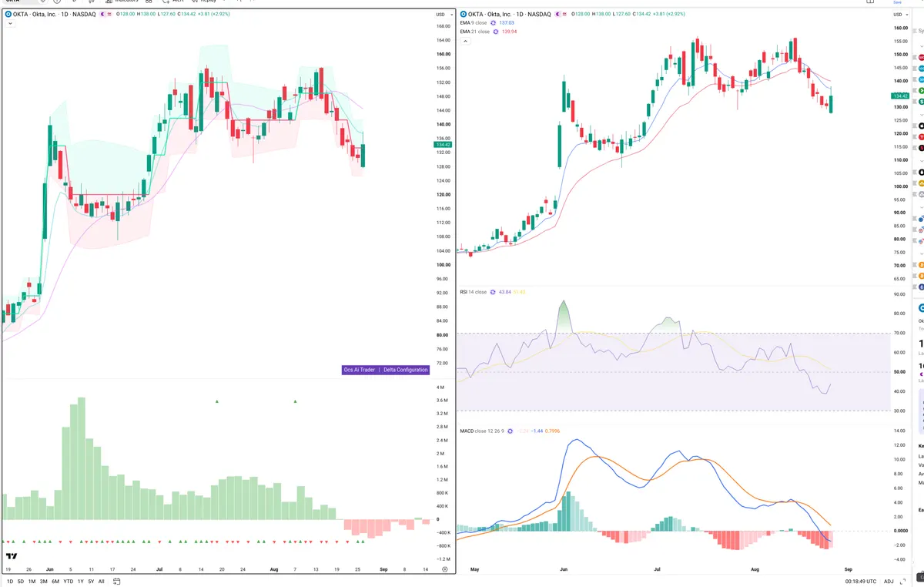
Task: Select the 6M time range
Action: [x=55, y=581]
